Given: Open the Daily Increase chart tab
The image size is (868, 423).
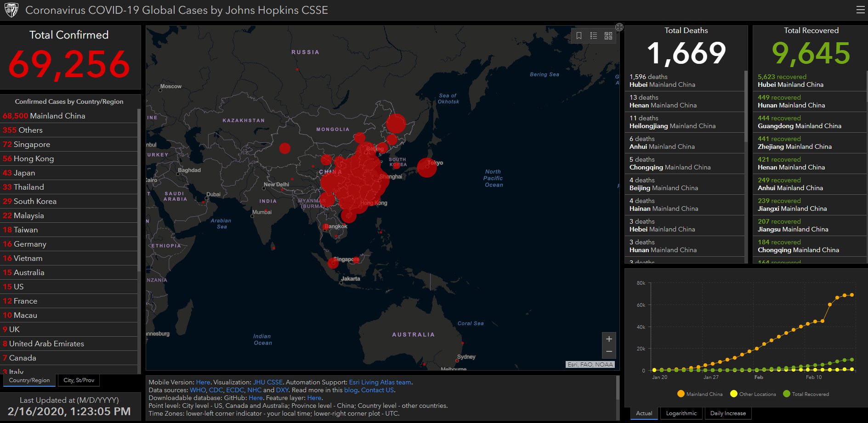Looking at the screenshot, I should pos(728,413).
